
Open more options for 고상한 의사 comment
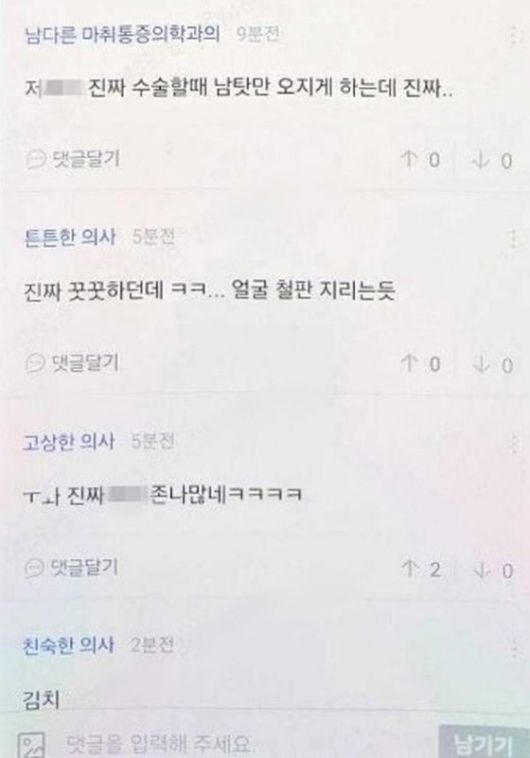514,443
